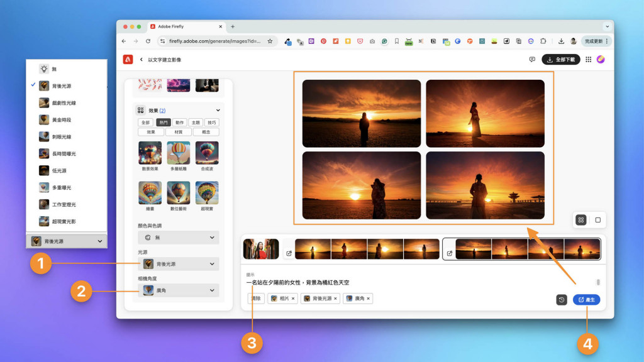Click the effects section grid icon
This screenshot has width=644, height=362.
(140, 111)
